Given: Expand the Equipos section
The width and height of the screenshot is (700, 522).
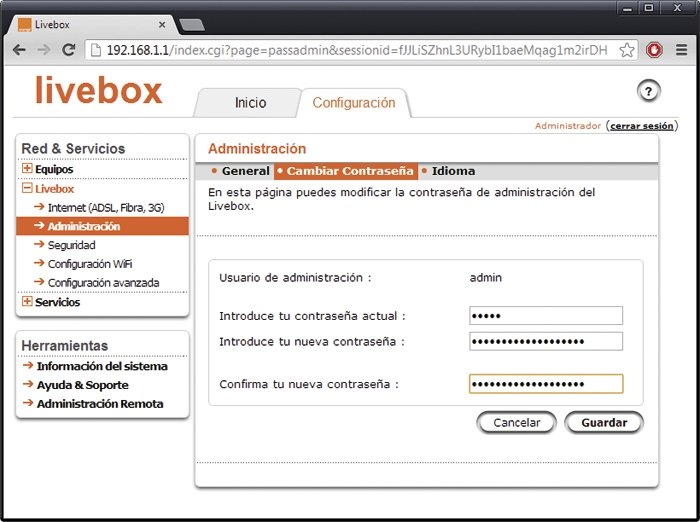Looking at the screenshot, I should [27, 168].
